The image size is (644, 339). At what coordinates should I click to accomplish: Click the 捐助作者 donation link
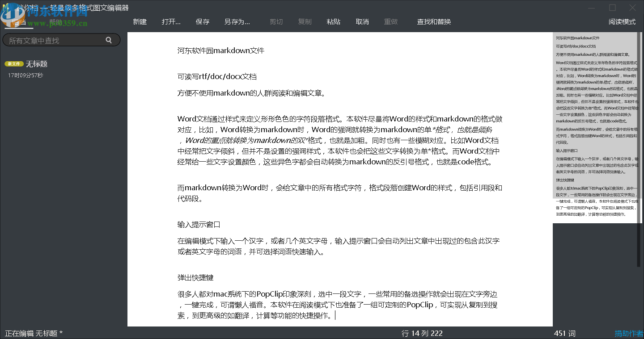point(629,333)
